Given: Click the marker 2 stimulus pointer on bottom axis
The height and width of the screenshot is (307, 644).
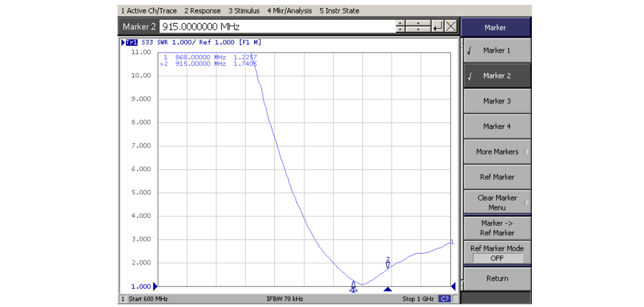Looking at the screenshot, I should pos(388,289).
